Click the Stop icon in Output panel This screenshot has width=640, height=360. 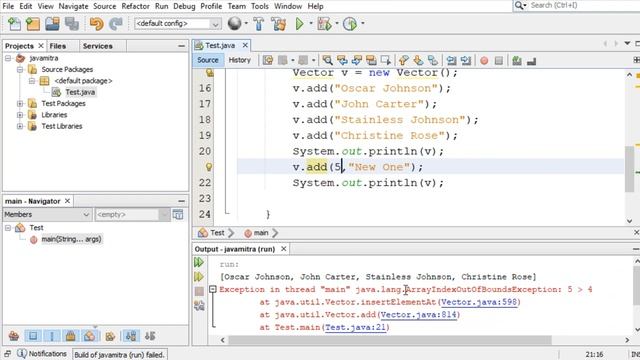(x=199, y=291)
